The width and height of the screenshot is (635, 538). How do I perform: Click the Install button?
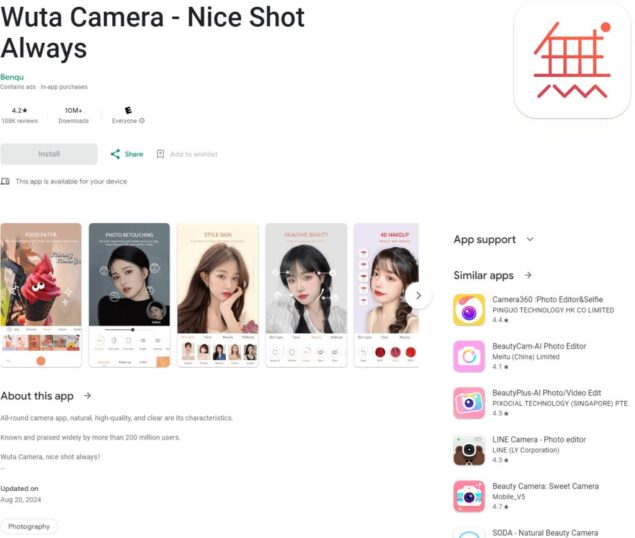point(49,154)
